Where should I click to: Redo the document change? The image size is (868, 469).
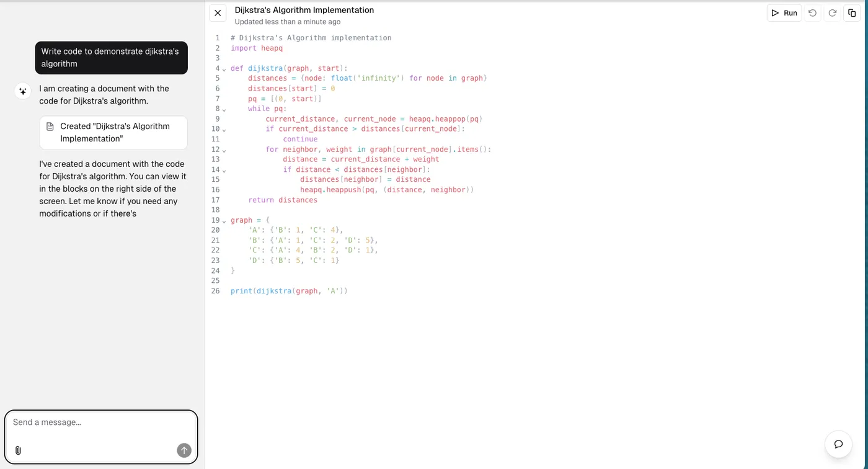click(833, 13)
